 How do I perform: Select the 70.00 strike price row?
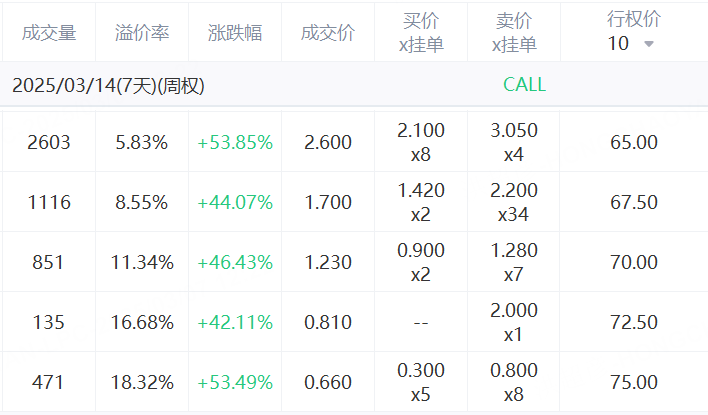point(354,262)
